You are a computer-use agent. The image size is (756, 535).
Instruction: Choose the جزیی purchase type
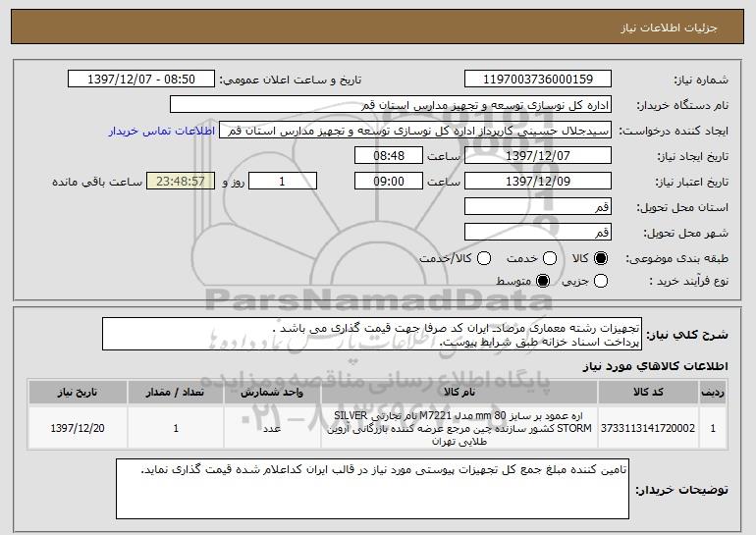[x=601, y=281]
